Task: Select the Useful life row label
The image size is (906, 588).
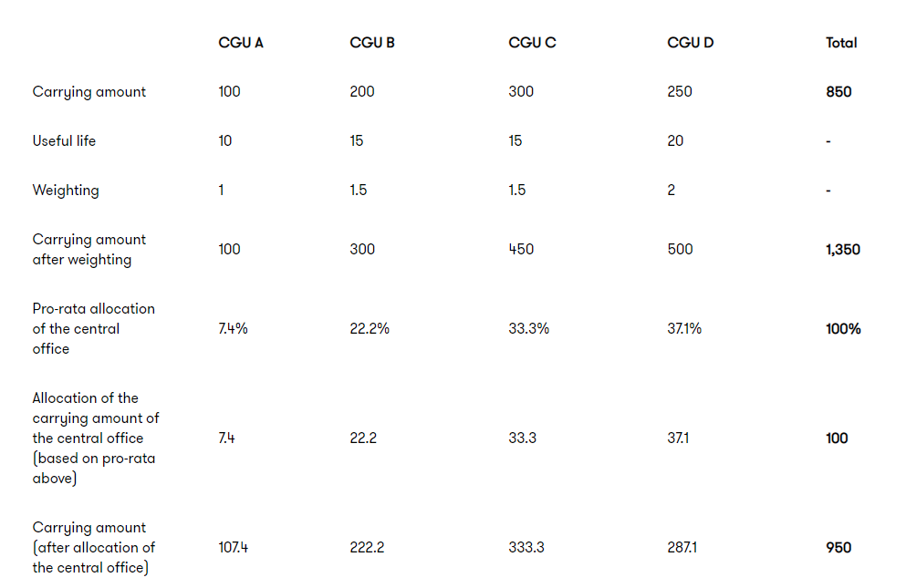Action: (x=64, y=141)
